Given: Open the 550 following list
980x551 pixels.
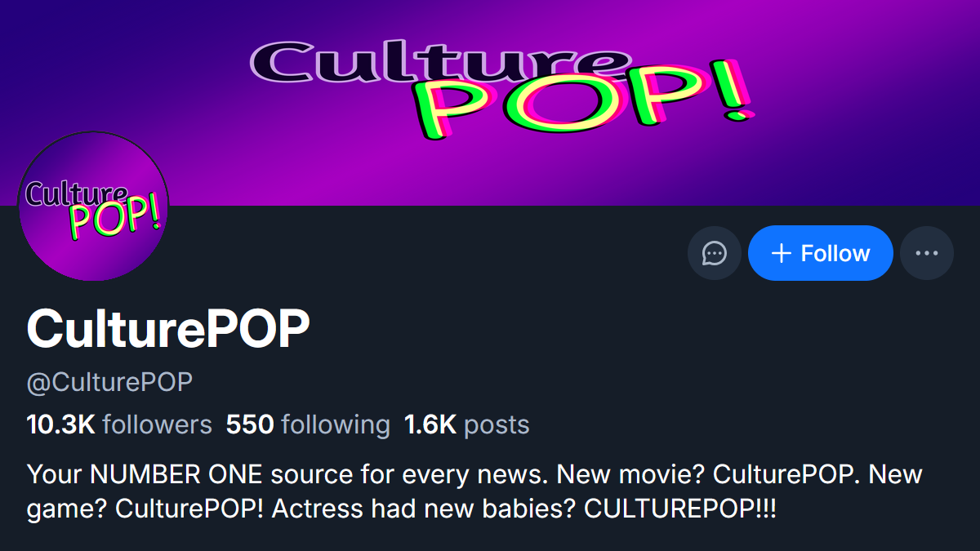Looking at the screenshot, I should [308, 424].
